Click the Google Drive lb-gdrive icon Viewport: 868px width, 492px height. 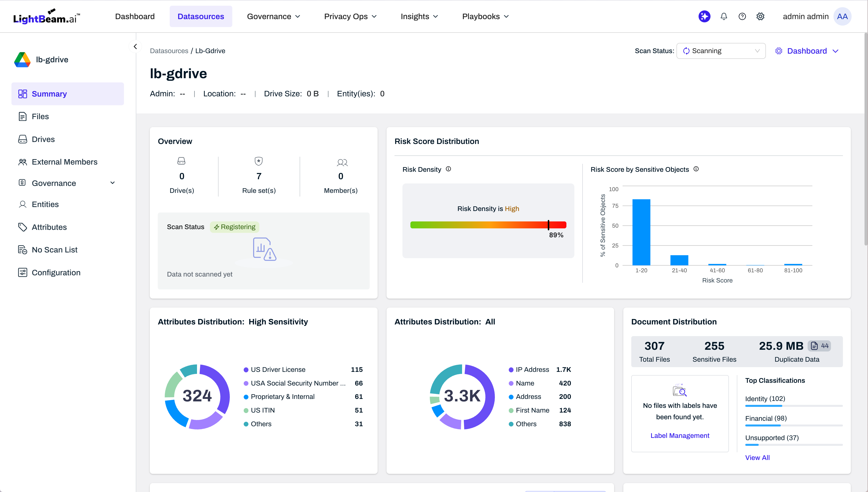(x=22, y=60)
